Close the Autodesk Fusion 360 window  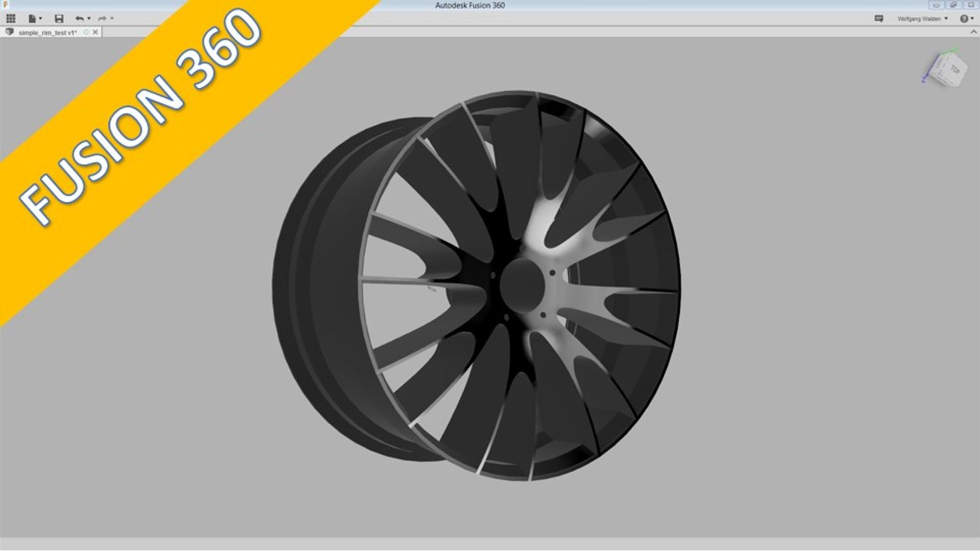click(970, 5)
